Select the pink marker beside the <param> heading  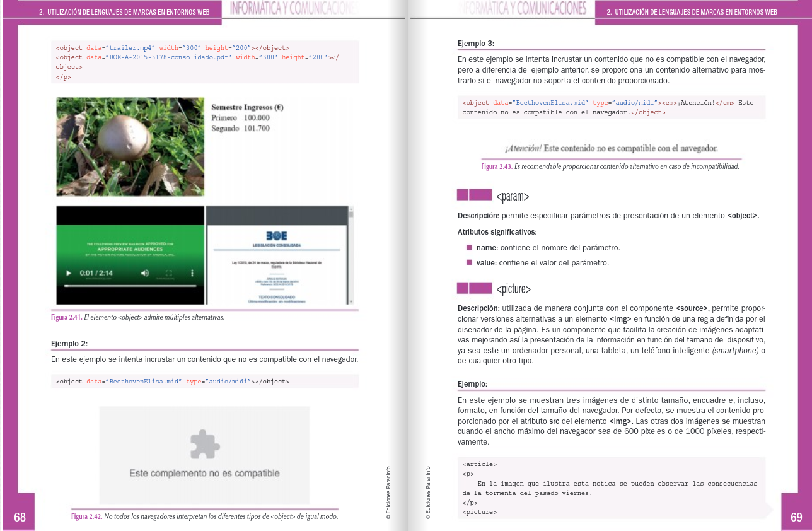coord(473,195)
